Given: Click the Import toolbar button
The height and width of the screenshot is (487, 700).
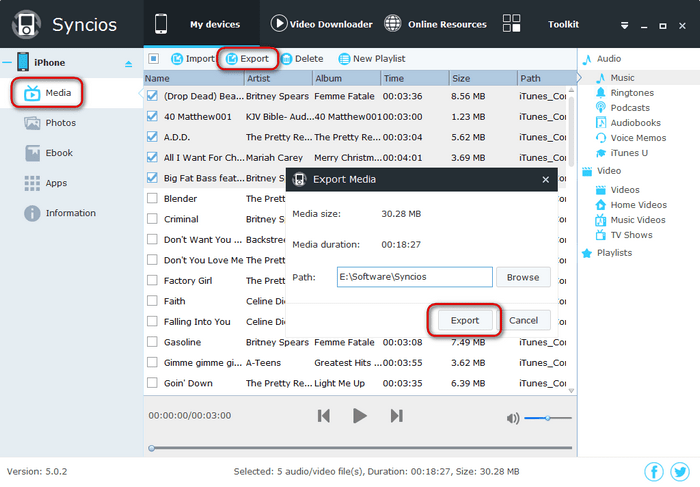Looking at the screenshot, I should pyautogui.click(x=193, y=58).
